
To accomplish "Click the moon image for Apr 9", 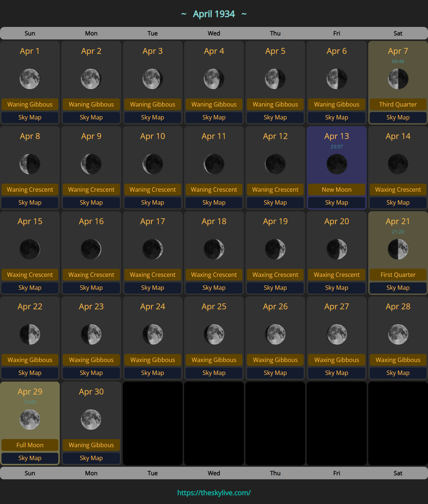I will (x=91, y=164).
